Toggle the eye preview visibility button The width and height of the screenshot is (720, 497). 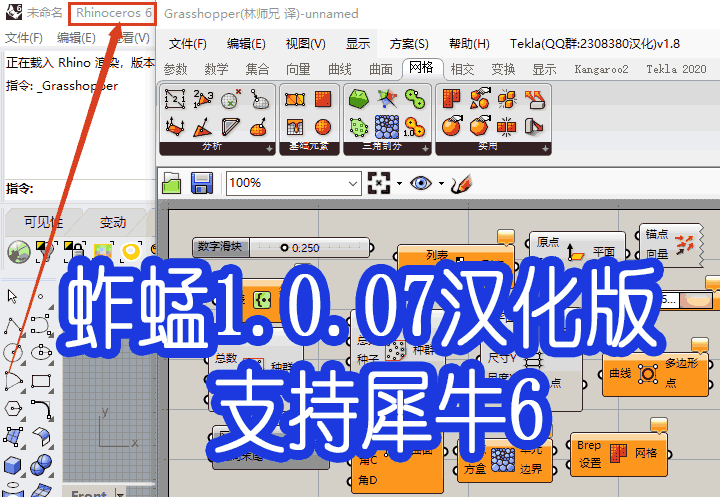pyautogui.click(x=421, y=183)
